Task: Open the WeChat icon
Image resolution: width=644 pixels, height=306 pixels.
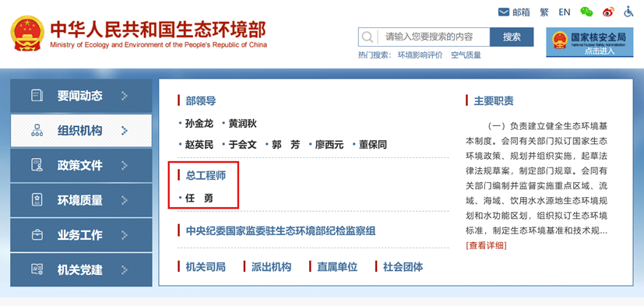Action: pyautogui.click(x=586, y=12)
